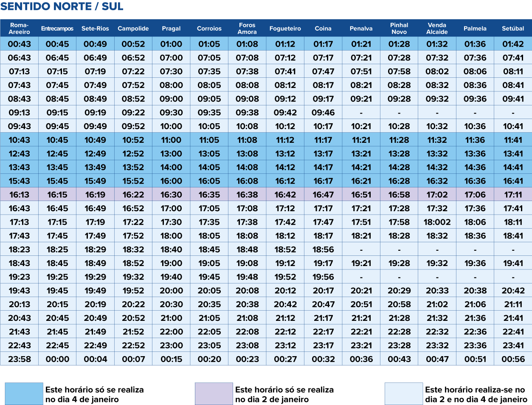This screenshot has width=532, height=405.
Task: Click the 01:42 Setúbal arrival cell
Action: point(513,44)
